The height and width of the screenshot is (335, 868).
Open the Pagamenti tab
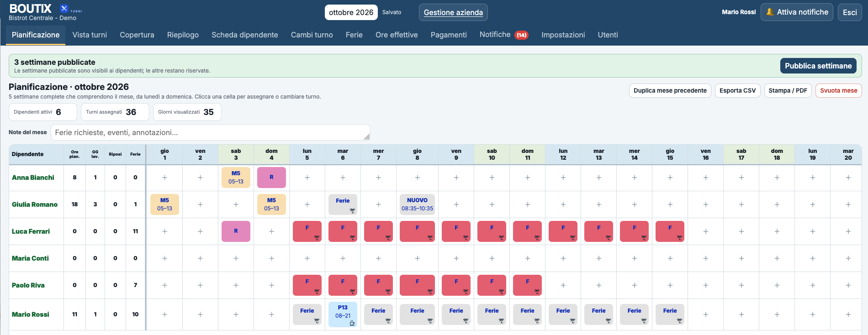coord(449,35)
